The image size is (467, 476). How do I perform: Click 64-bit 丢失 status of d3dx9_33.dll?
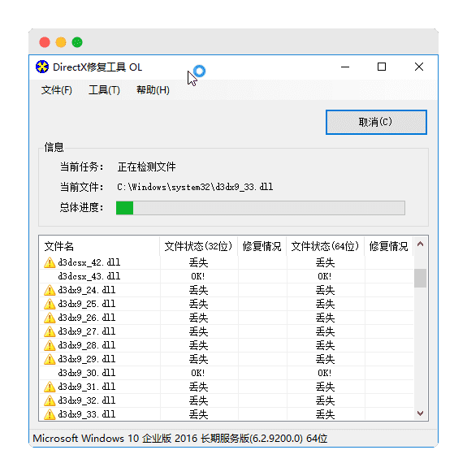click(x=326, y=414)
